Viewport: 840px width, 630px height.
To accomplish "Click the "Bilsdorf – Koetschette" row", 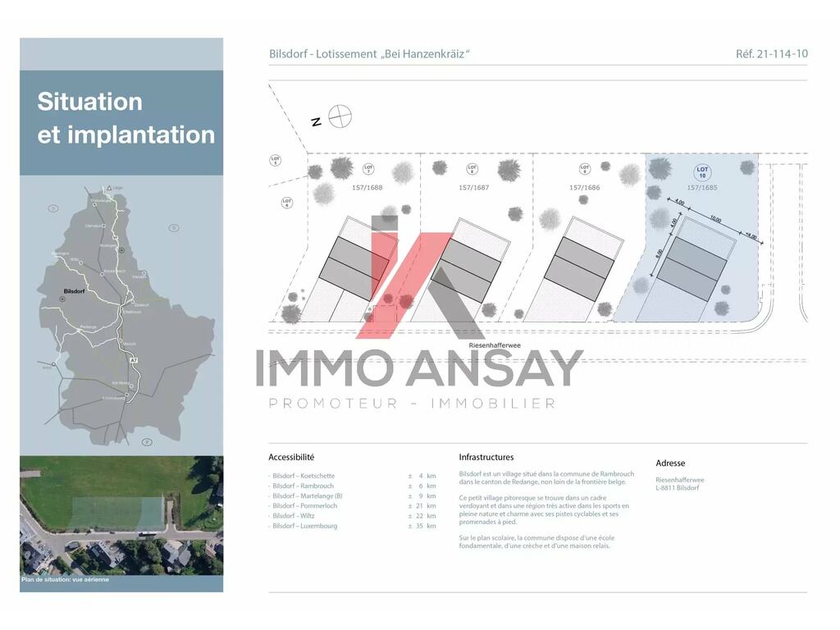I will (x=353, y=476).
